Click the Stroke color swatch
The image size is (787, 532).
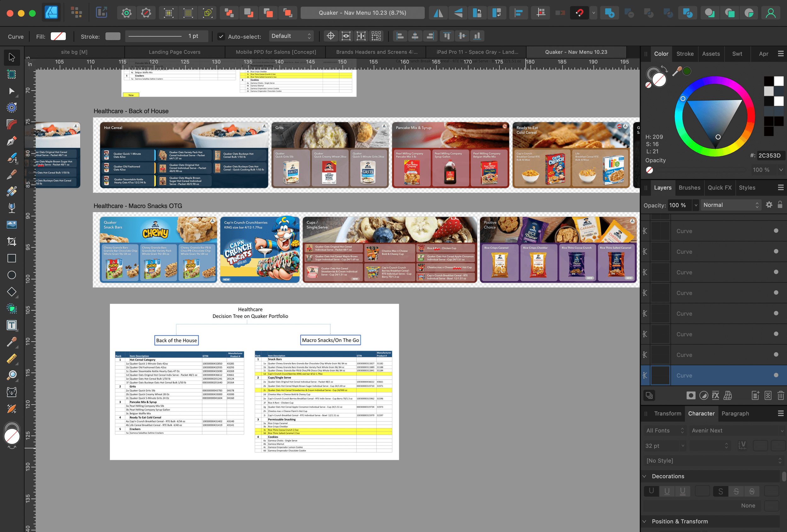click(113, 36)
